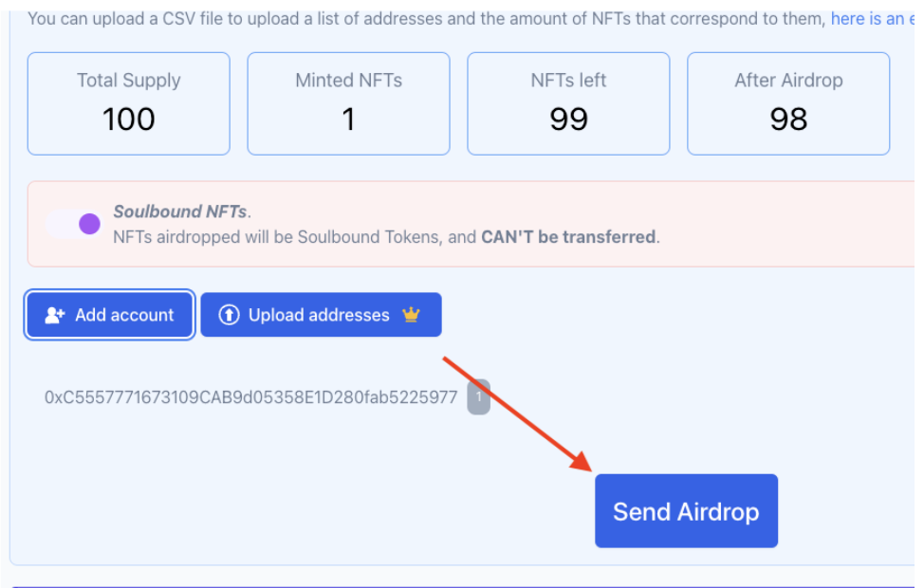This screenshot has height=588, width=924.
Task: Select the NFTs left 99 card
Action: (x=568, y=103)
